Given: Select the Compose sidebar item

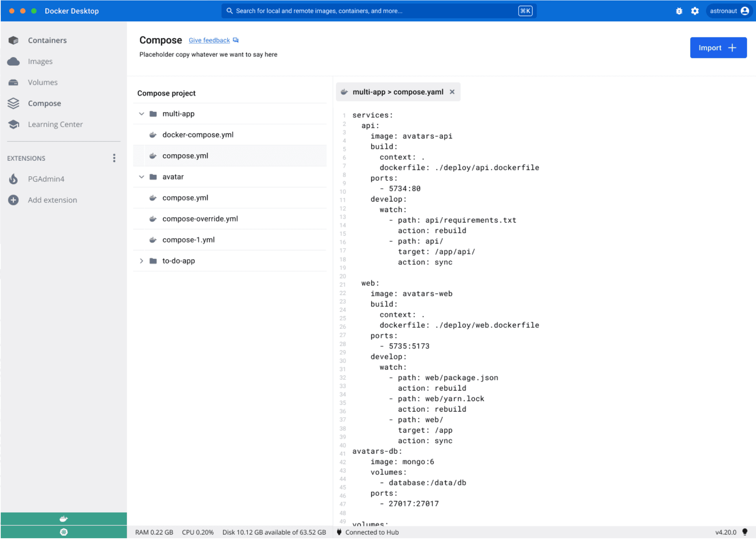Looking at the screenshot, I should (44, 103).
